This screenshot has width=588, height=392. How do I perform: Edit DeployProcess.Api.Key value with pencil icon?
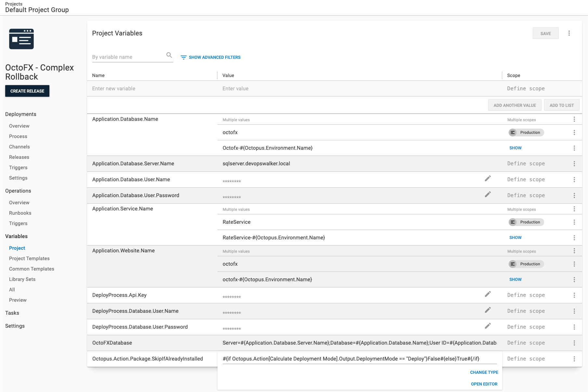tap(488, 294)
